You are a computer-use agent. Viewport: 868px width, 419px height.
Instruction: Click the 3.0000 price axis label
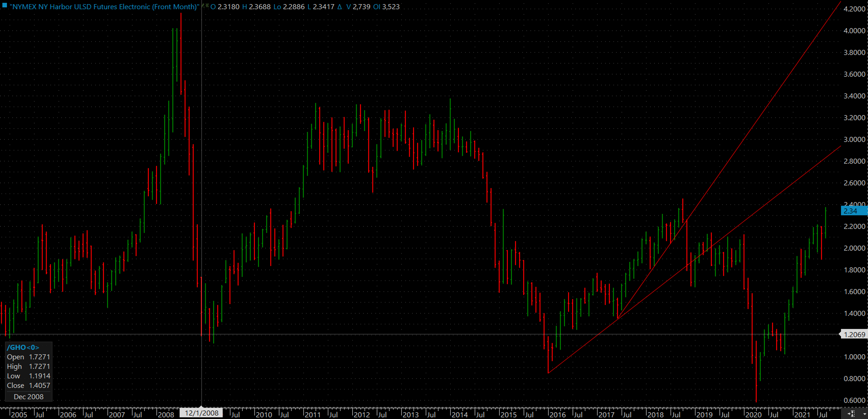pyautogui.click(x=854, y=139)
